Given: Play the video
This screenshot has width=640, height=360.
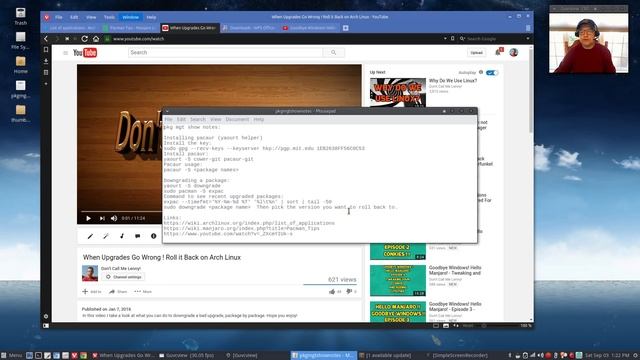Looking at the screenshot, I should coord(88,218).
